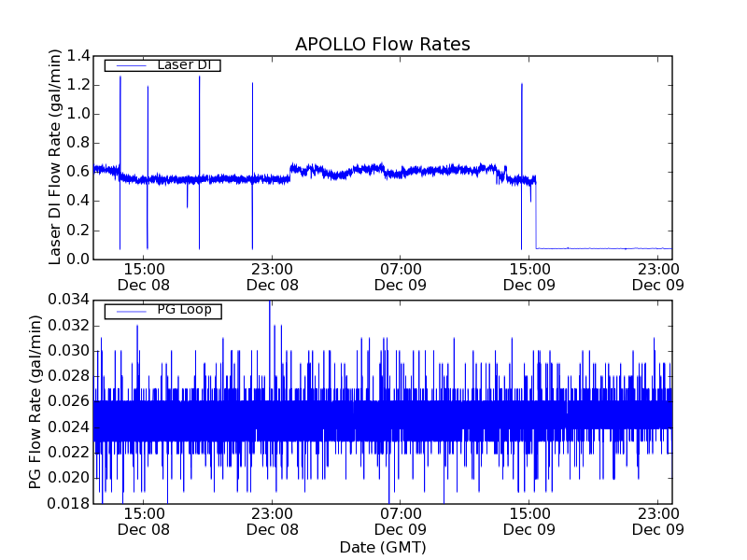Click the 1.2 tick on Laser DI axis
The width and height of the screenshot is (747, 560).
click(78, 85)
